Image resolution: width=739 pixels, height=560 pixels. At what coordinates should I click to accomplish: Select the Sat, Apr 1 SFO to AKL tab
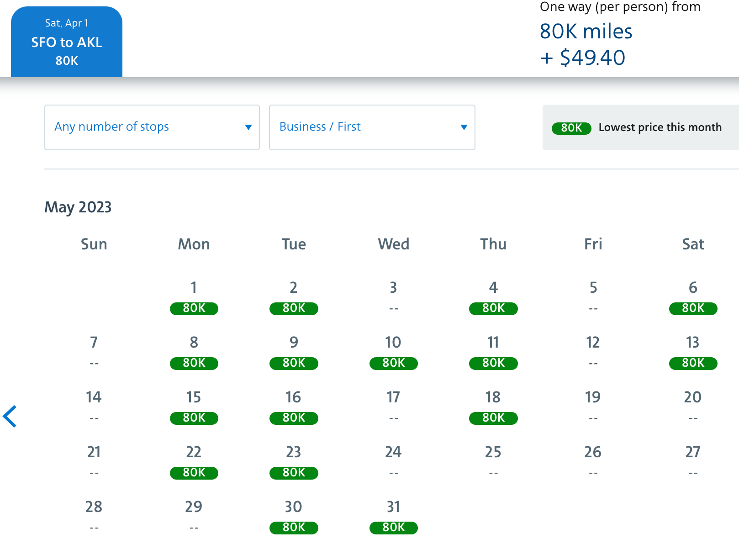point(67,42)
